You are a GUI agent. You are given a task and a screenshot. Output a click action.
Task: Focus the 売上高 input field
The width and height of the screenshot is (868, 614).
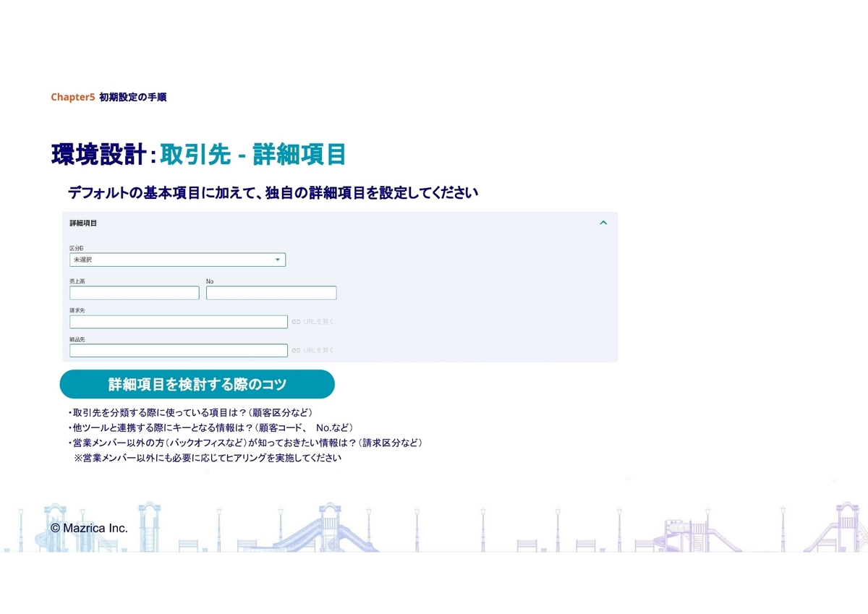(x=134, y=293)
